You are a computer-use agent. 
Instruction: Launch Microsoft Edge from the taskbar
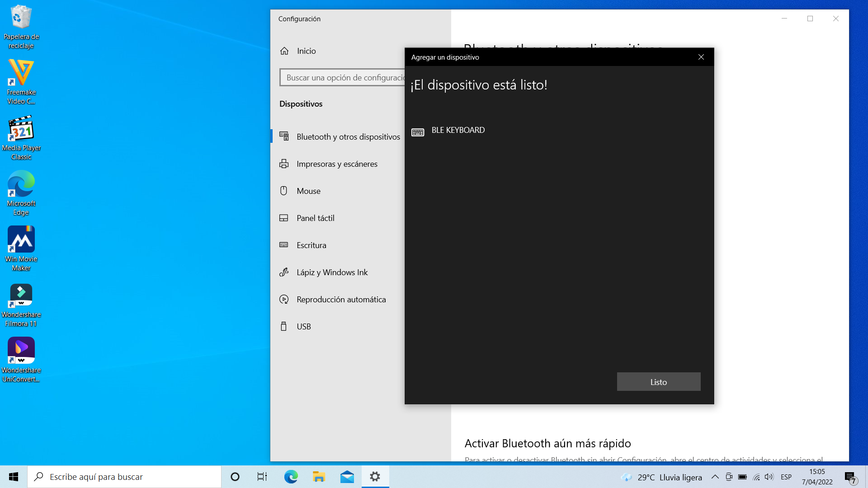coord(291,477)
